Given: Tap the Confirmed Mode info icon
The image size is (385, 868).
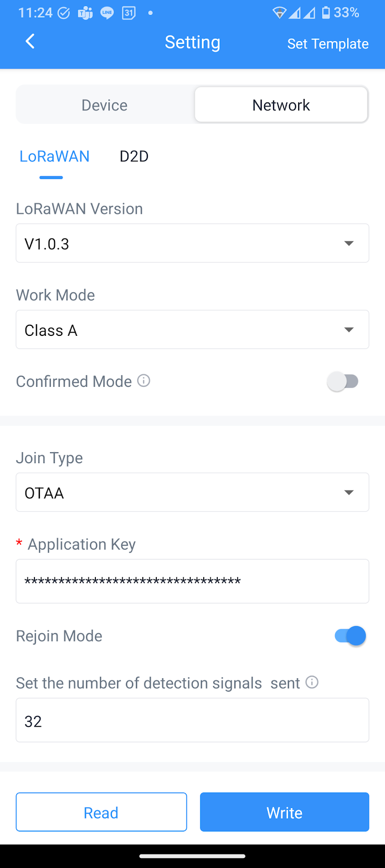Looking at the screenshot, I should (144, 381).
